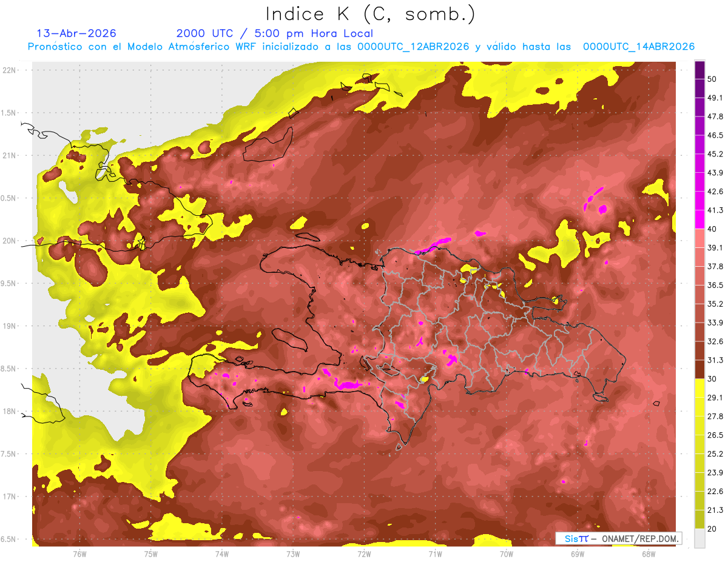The height and width of the screenshot is (562, 728).
Task: Click the 46.5 purple legend band
Action: coord(699,125)
